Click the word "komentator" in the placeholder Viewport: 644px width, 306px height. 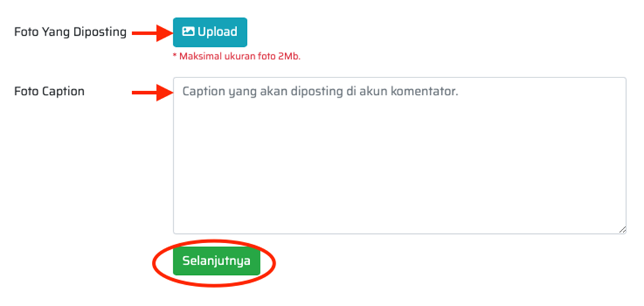tap(425, 92)
